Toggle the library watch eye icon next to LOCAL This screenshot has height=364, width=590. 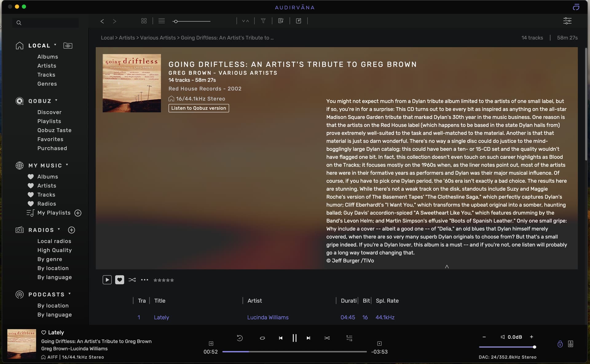tap(68, 45)
